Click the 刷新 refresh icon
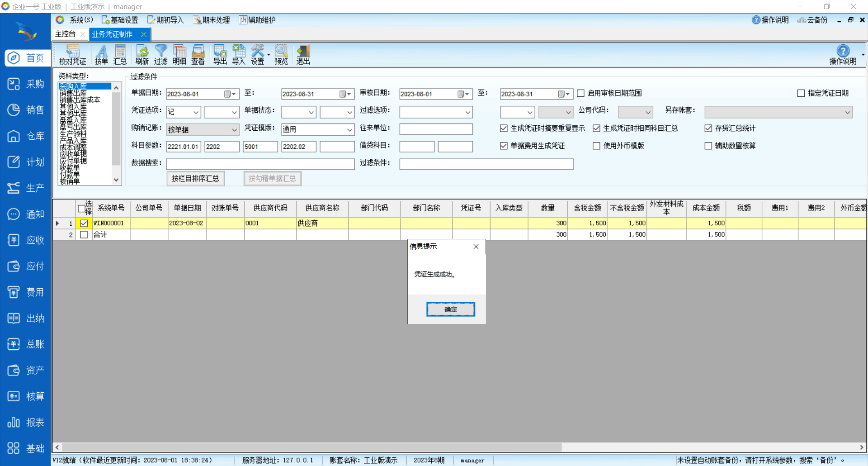This screenshot has height=466, width=868. coord(142,55)
